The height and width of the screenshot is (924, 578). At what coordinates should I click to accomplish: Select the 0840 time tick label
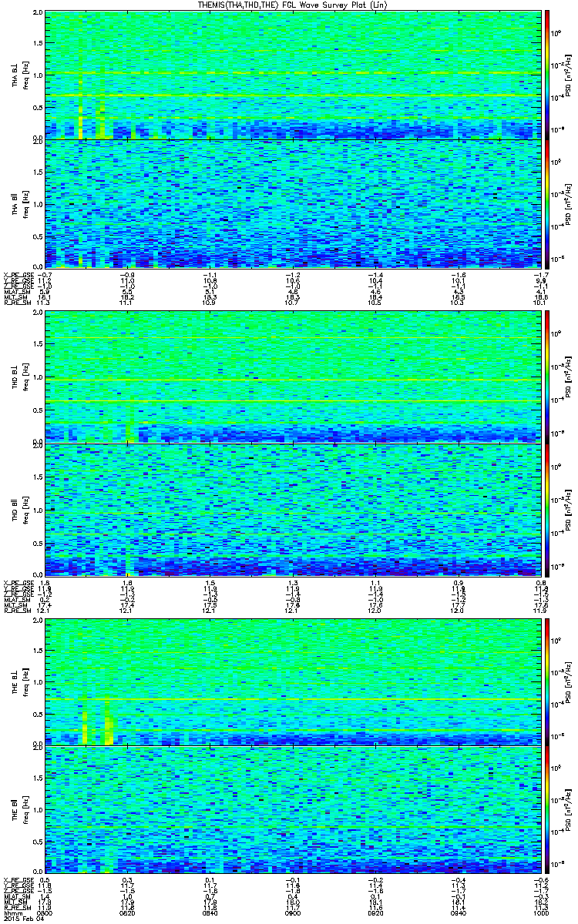(210, 912)
